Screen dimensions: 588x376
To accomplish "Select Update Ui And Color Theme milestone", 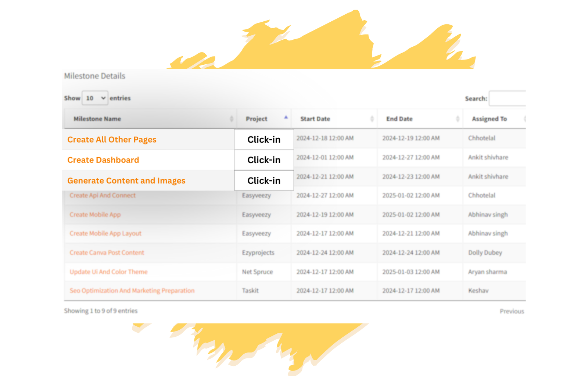I will coord(108,272).
